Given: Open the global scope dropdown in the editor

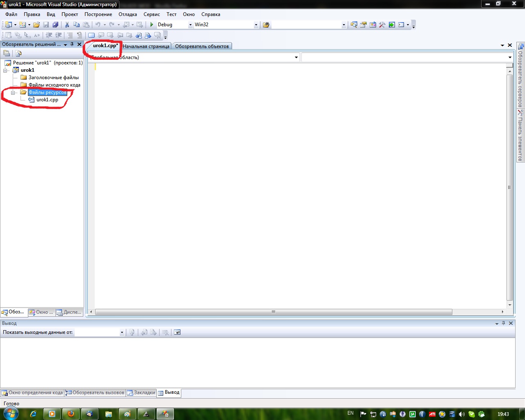Looking at the screenshot, I should point(296,57).
